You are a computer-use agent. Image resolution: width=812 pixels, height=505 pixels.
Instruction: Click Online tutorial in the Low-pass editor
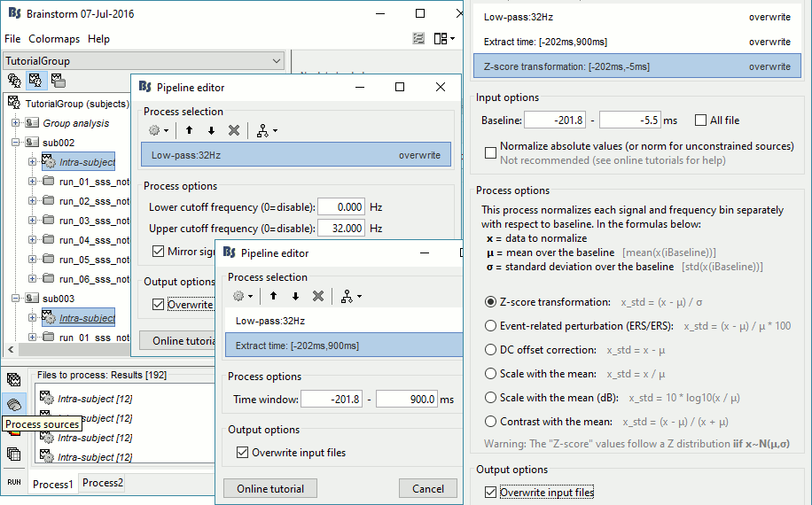[177, 340]
